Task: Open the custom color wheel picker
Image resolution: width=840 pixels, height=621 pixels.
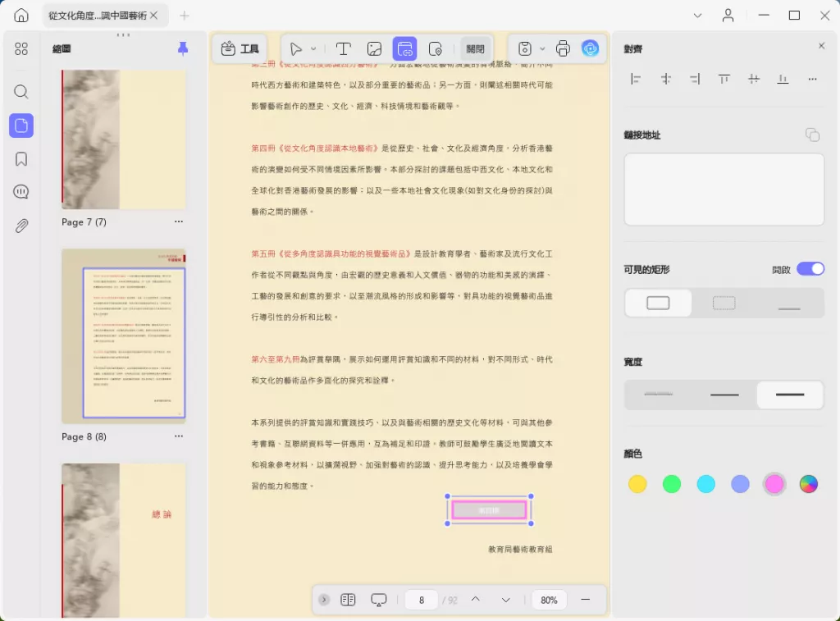Action: pos(808,484)
